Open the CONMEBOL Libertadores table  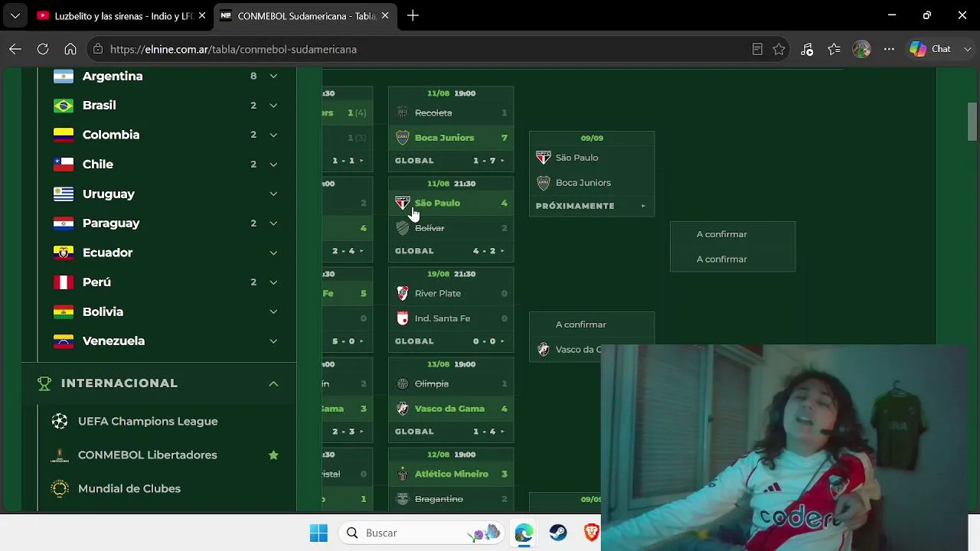148,455
